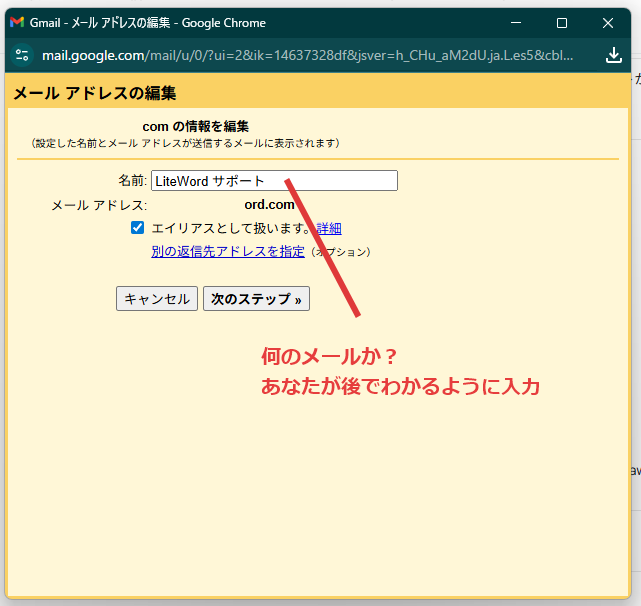
Task: Minimize the Chrome popup window
Action: (516, 22)
